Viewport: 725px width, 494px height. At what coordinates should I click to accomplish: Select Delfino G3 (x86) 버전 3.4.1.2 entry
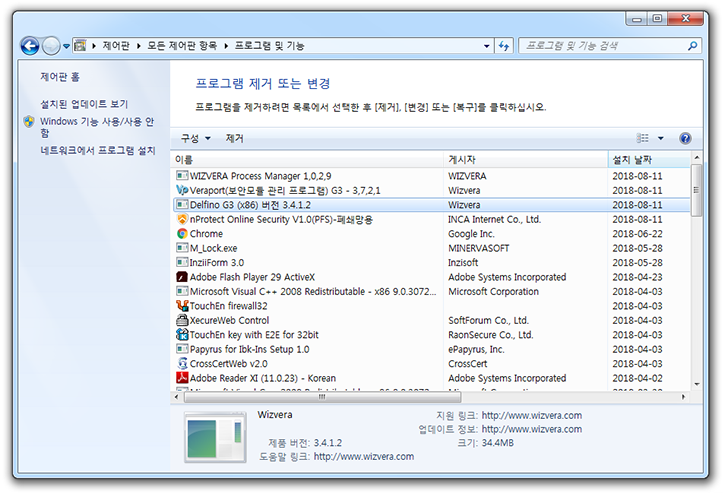250,205
